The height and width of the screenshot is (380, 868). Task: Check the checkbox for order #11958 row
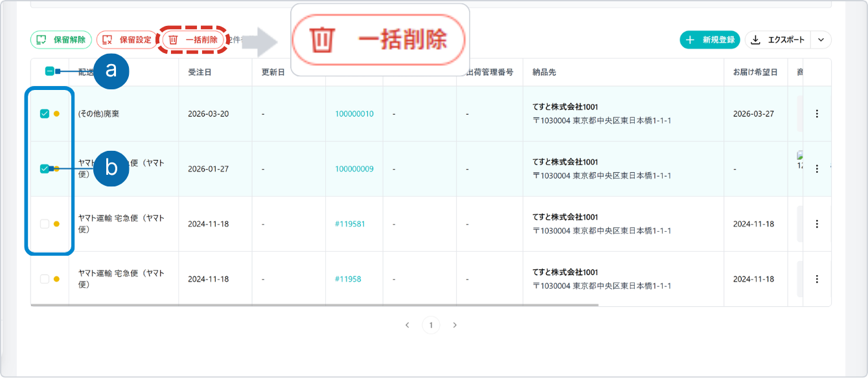(x=45, y=279)
